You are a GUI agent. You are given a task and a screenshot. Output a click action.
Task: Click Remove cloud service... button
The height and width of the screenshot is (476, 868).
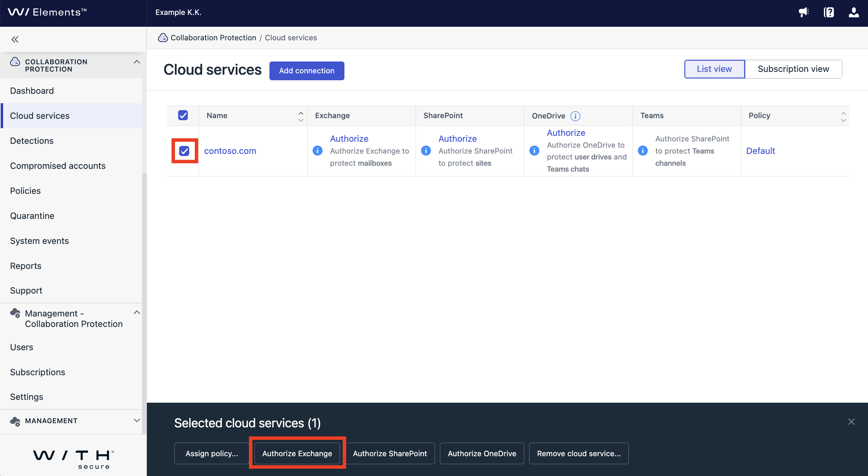tap(579, 453)
